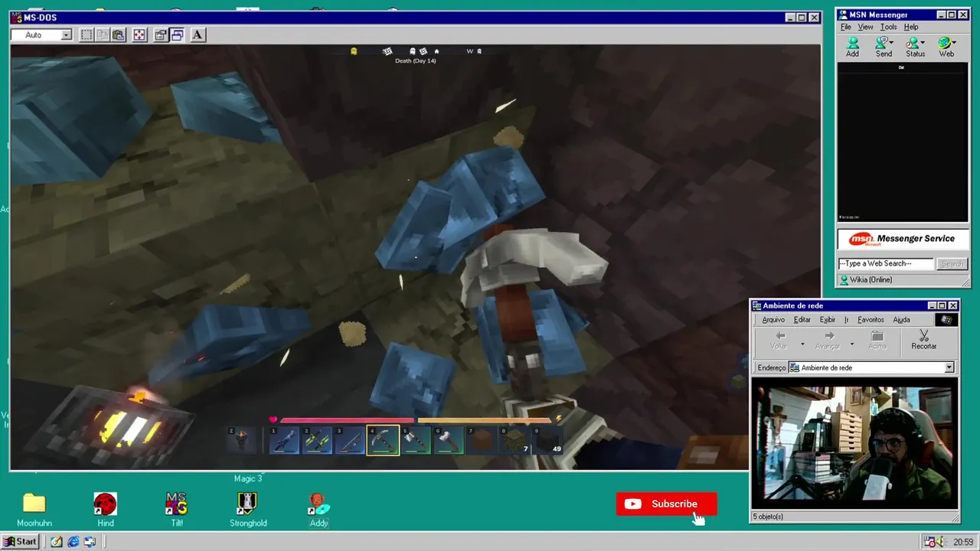This screenshot has height=551, width=980.
Task: Open Editar menu in Ambiente de rede
Action: pos(802,320)
